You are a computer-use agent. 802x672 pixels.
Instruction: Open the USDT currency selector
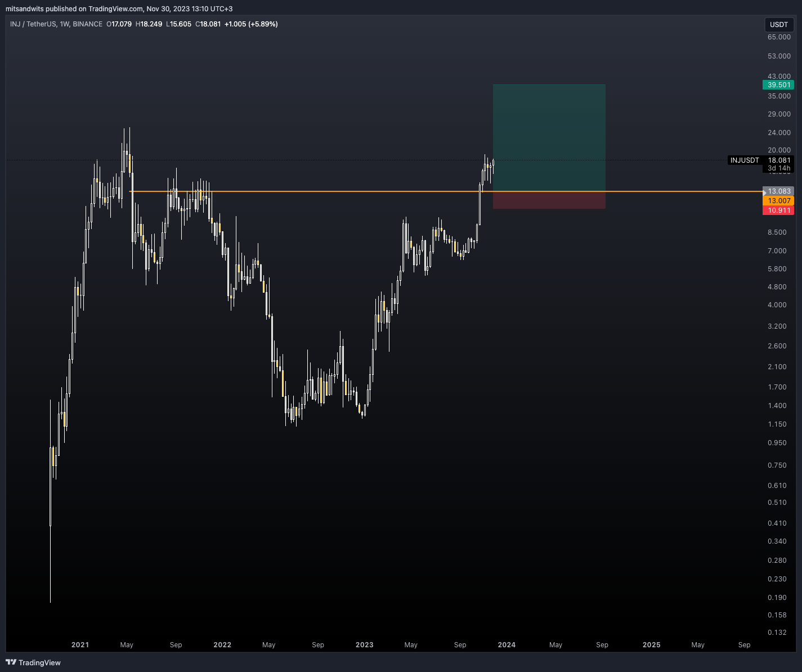point(779,25)
